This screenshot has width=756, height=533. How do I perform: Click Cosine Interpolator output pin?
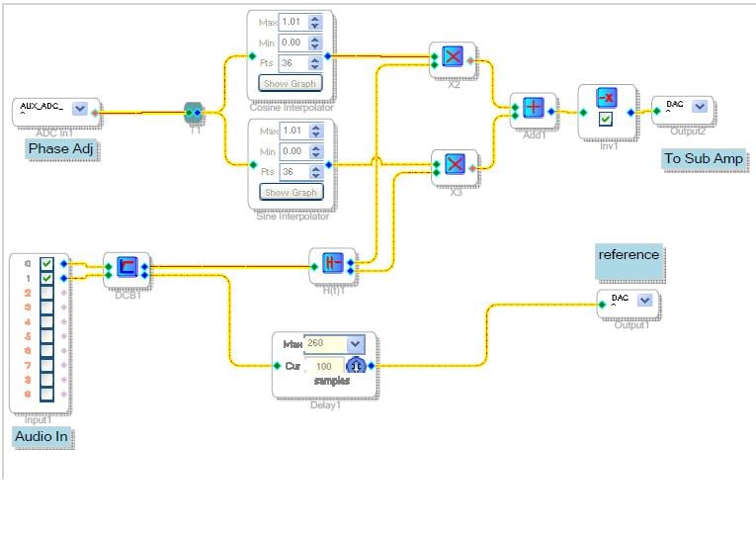coord(328,56)
